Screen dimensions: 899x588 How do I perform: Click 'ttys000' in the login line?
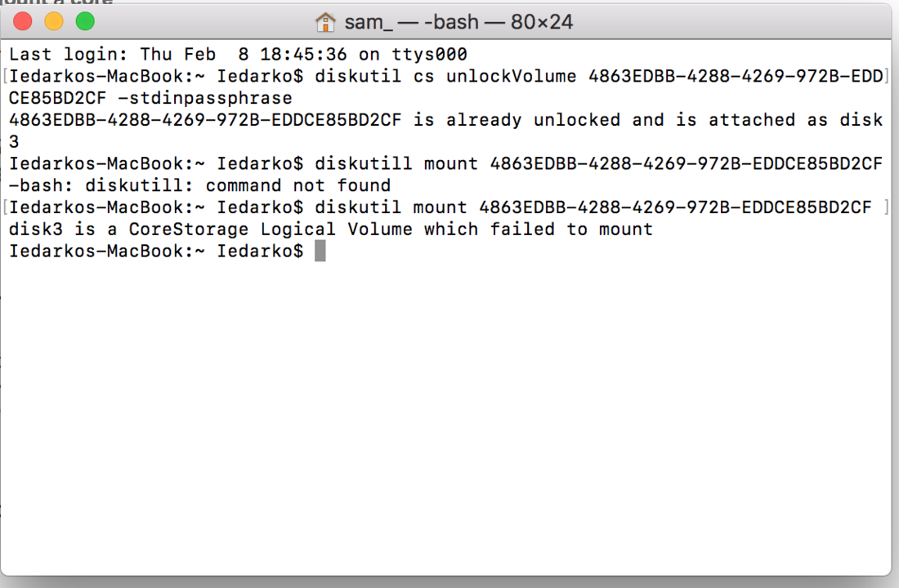(x=429, y=55)
